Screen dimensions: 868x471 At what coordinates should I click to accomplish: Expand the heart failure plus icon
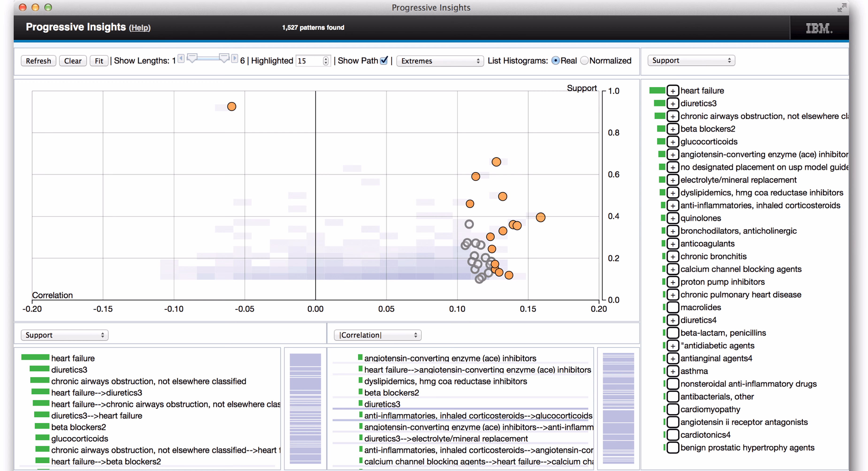(673, 91)
